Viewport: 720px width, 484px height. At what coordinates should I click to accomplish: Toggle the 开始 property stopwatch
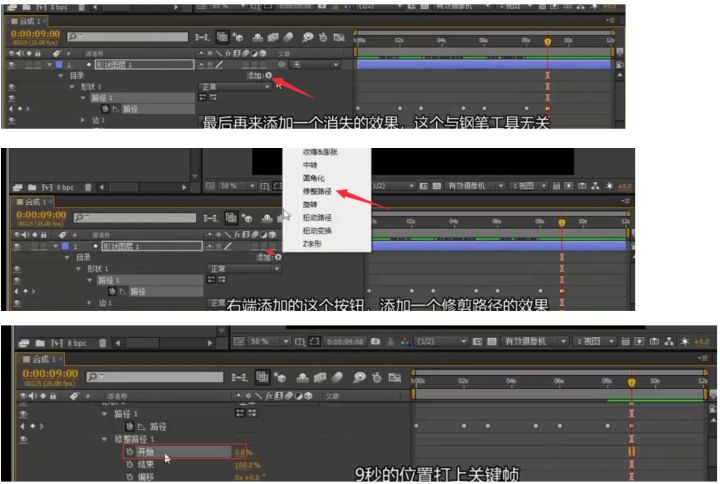tap(129, 452)
